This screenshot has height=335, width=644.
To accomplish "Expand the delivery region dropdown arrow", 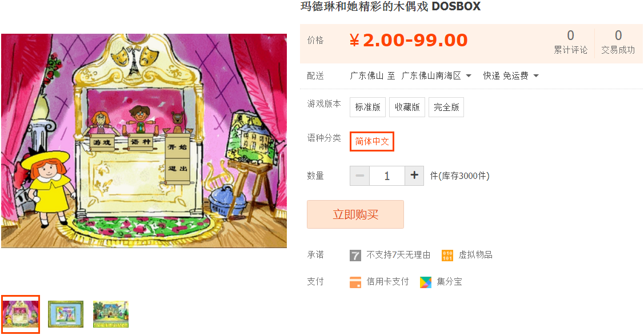I will pos(469,75).
